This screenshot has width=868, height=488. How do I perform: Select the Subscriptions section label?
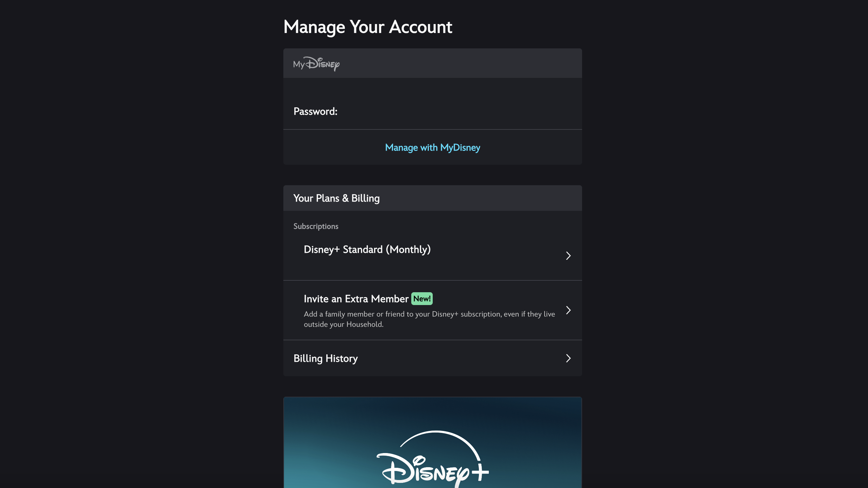tap(316, 226)
